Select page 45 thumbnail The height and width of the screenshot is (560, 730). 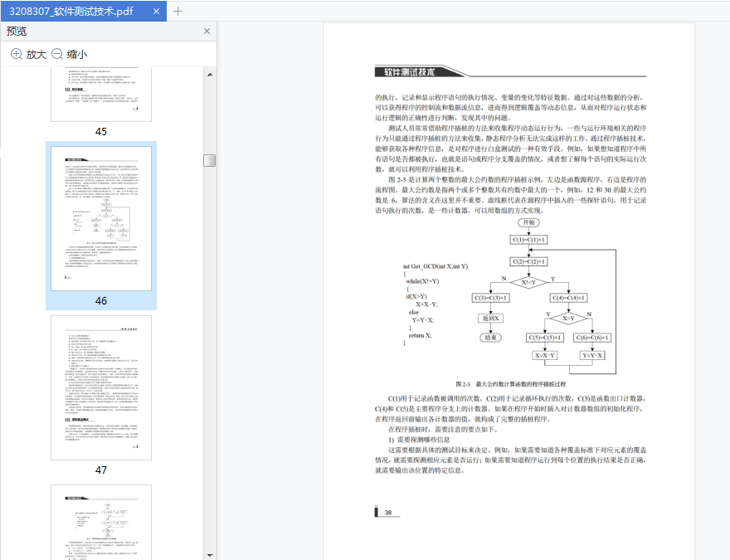(101, 94)
